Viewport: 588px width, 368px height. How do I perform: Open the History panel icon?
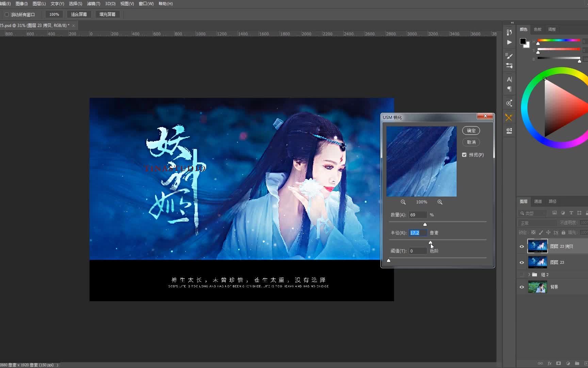(x=509, y=32)
